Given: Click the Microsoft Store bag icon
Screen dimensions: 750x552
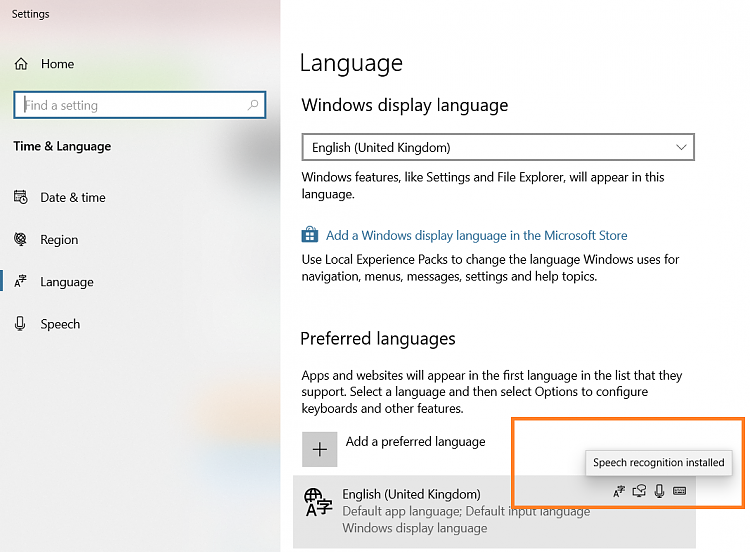Looking at the screenshot, I should (x=310, y=235).
